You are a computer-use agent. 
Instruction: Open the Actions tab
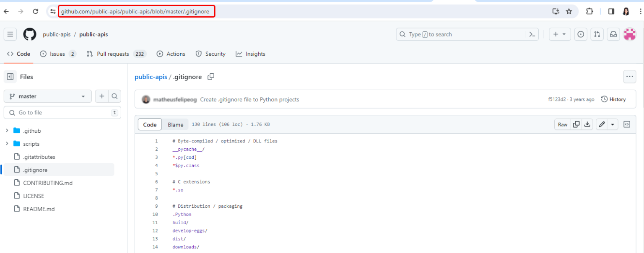[171, 54]
